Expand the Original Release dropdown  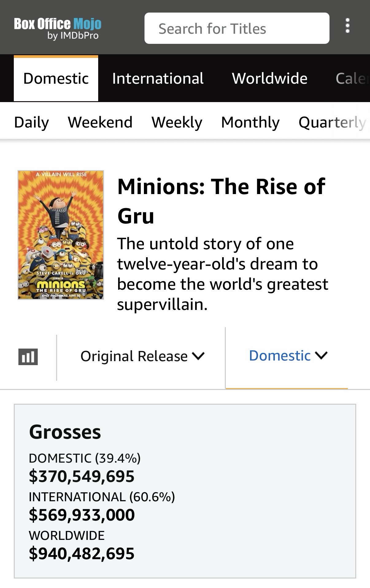[x=142, y=356]
